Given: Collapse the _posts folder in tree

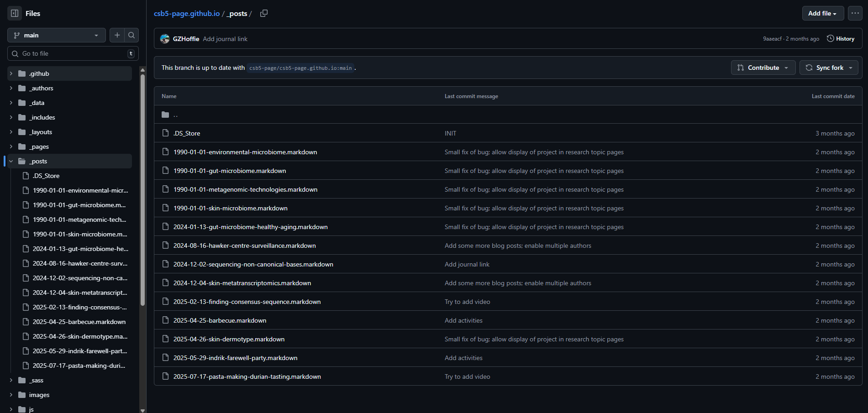Looking at the screenshot, I should [x=11, y=161].
